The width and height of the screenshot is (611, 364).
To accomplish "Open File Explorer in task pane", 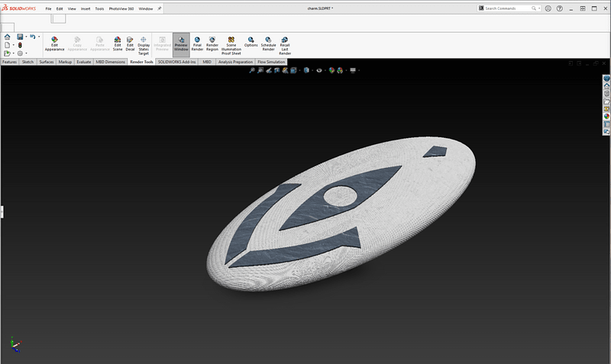I will (x=606, y=101).
